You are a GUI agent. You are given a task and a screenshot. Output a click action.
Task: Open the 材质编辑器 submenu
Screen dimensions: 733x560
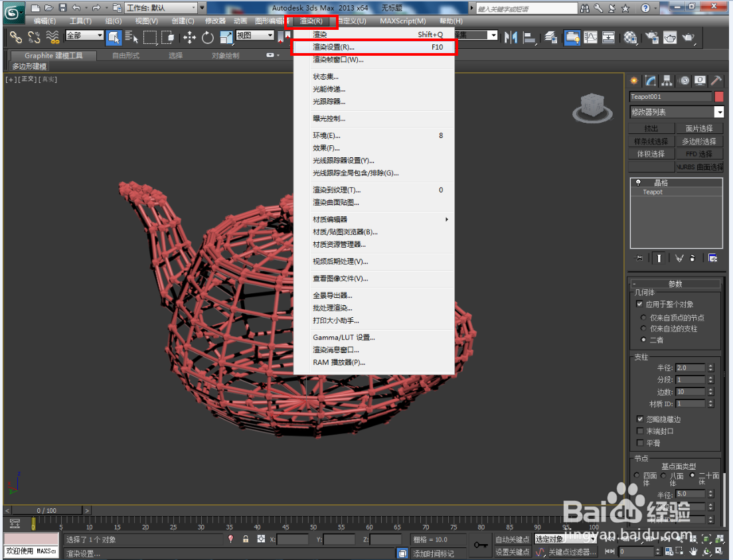(x=374, y=219)
